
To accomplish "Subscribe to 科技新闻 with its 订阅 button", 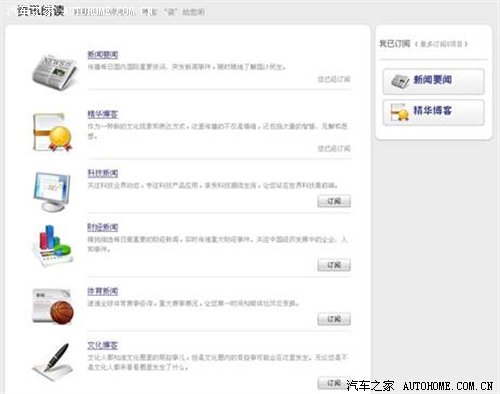I will tap(334, 201).
